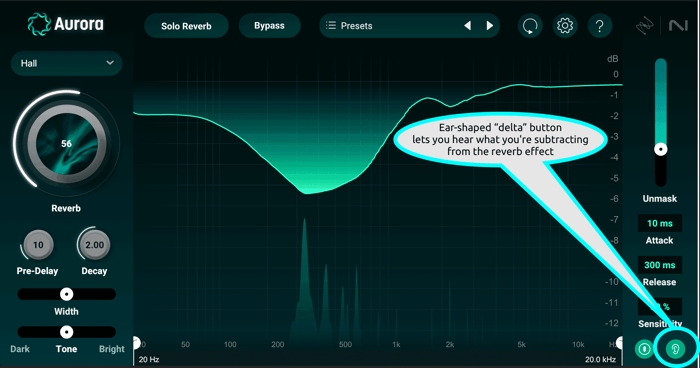700x368 pixels.
Task: Click the Attack value 10 ms
Action: tap(660, 223)
